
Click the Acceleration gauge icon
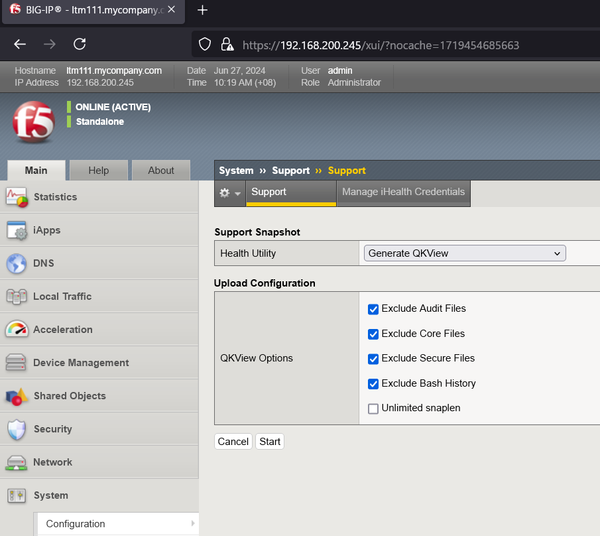tap(17, 330)
